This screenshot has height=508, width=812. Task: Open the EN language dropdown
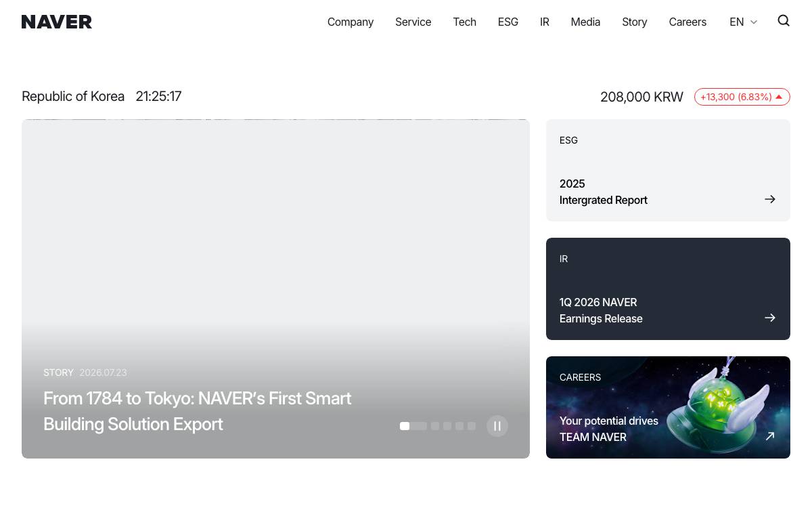[x=743, y=22]
